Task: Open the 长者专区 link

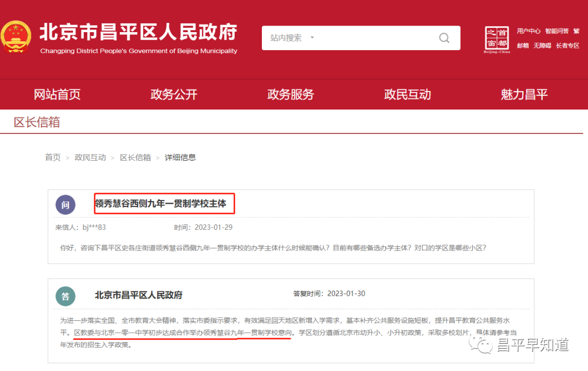Action: [568, 45]
